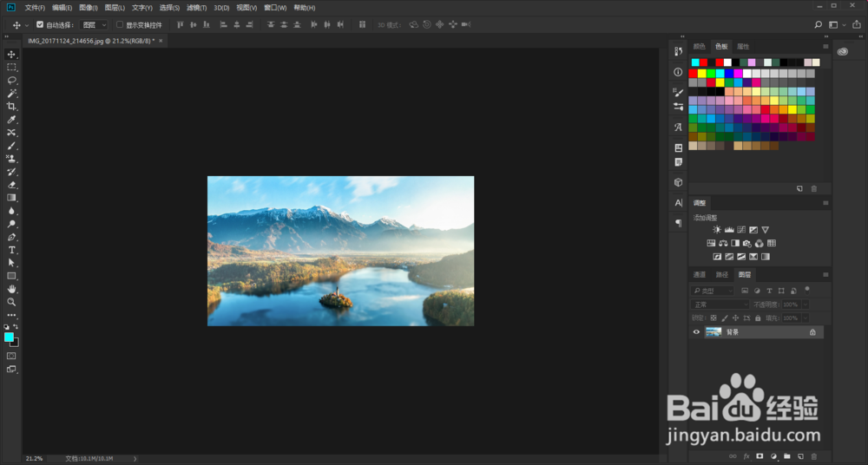
Task: Open the 类型 layer filter dropdown
Action: coord(713,291)
